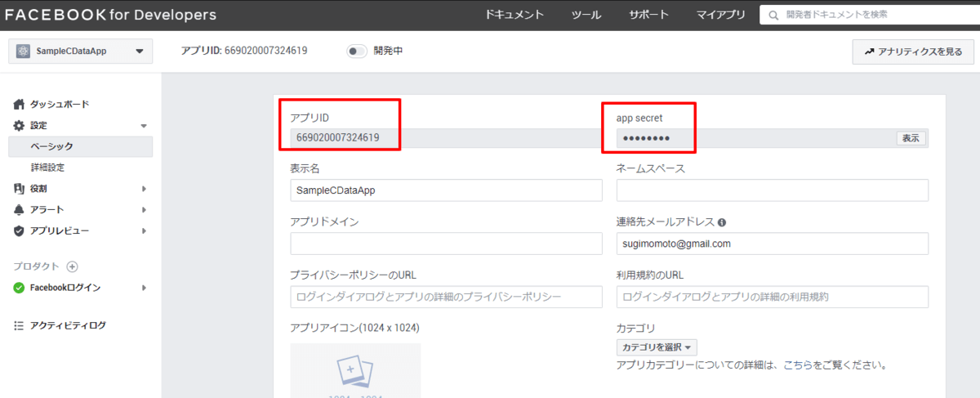Click the header text アプリID: 669020007324619
This screenshot has width=980, height=398.
pos(244,51)
